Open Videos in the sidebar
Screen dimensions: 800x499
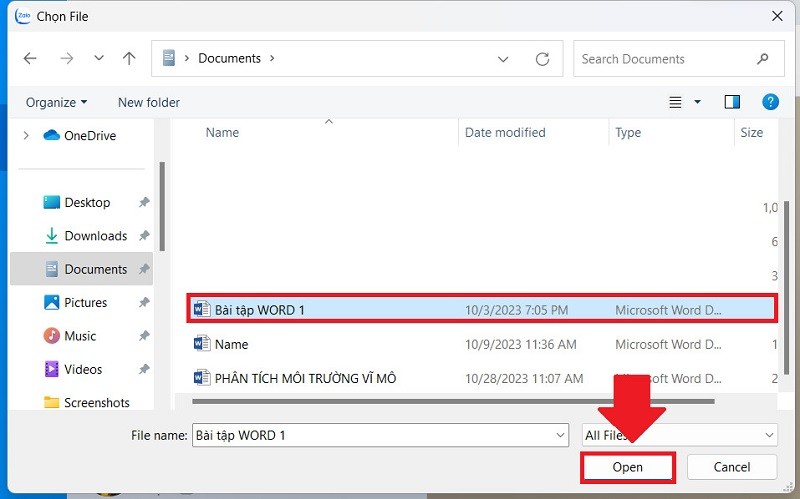click(x=73, y=369)
